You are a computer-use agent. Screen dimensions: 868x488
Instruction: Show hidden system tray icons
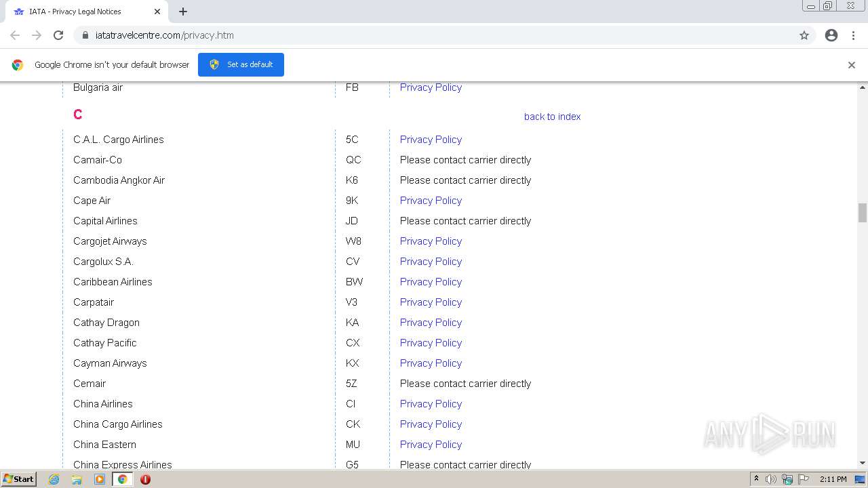pos(756,479)
